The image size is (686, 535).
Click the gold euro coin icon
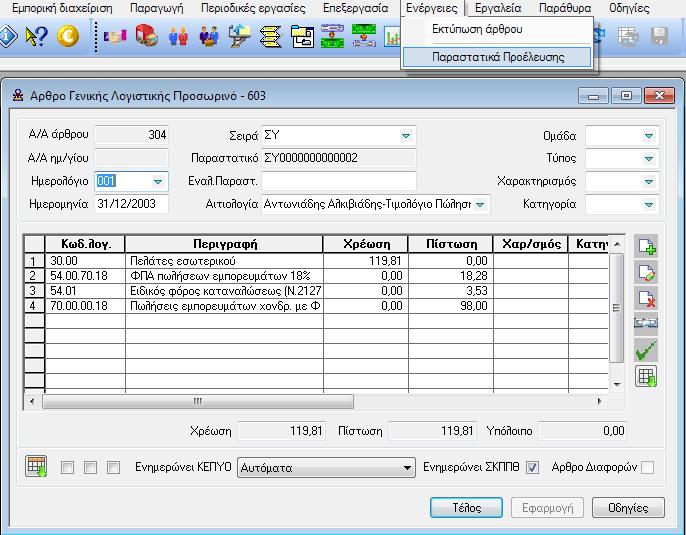[x=68, y=36]
